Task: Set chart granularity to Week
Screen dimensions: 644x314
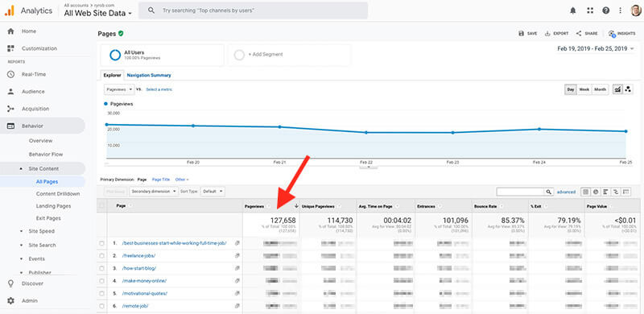Action: (584, 89)
